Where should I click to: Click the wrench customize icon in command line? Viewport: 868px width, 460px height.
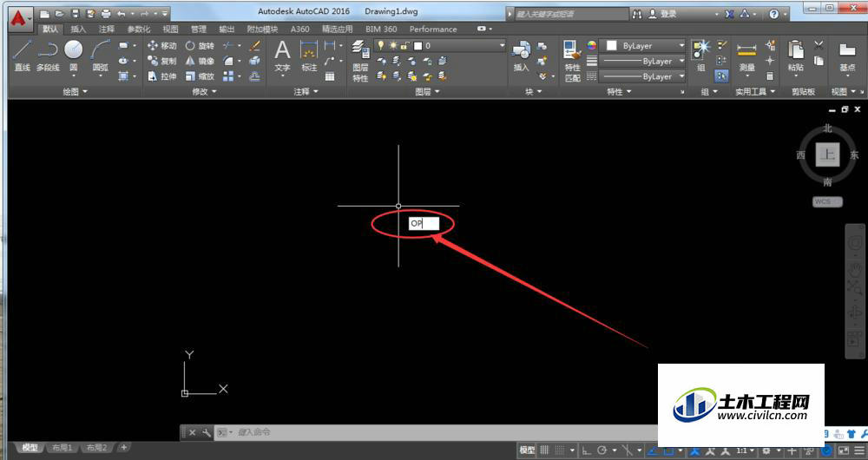coord(207,432)
